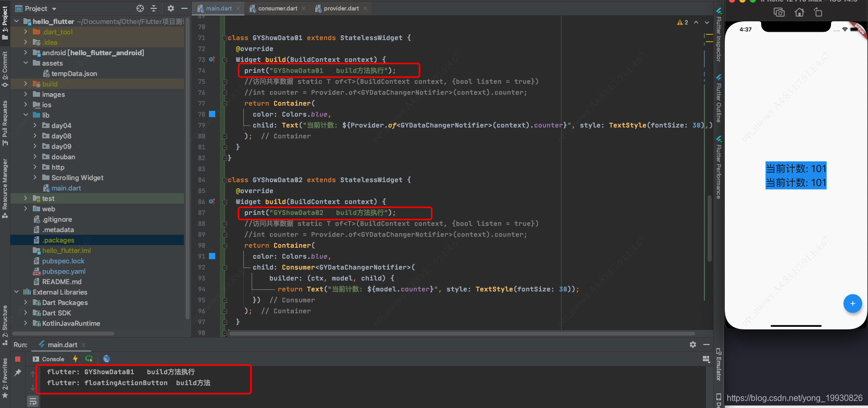The width and height of the screenshot is (868, 408).
Task: Open Project panel settings gear
Action: (171, 8)
